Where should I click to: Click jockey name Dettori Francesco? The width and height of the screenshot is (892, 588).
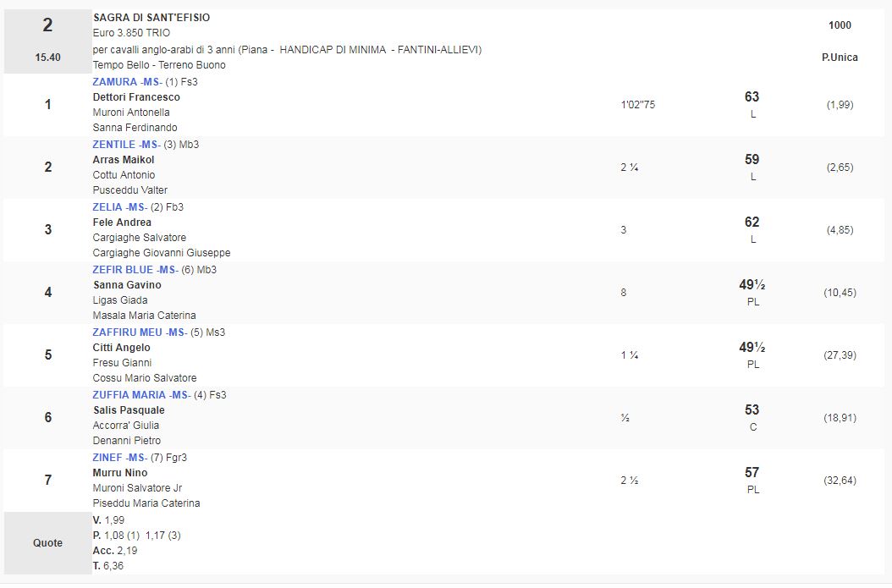click(136, 97)
